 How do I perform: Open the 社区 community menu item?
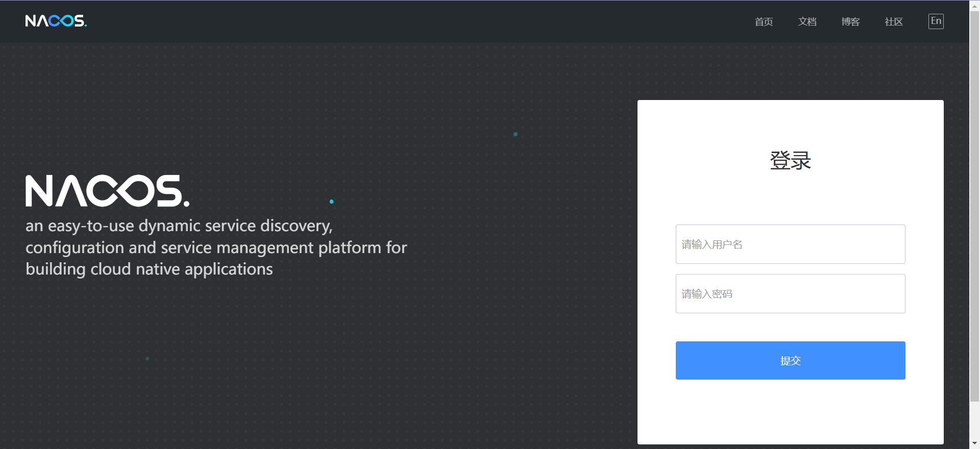pyautogui.click(x=894, y=21)
